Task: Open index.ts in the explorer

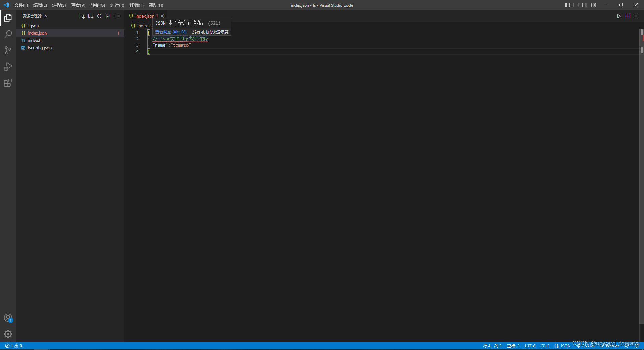Action: click(70, 40)
